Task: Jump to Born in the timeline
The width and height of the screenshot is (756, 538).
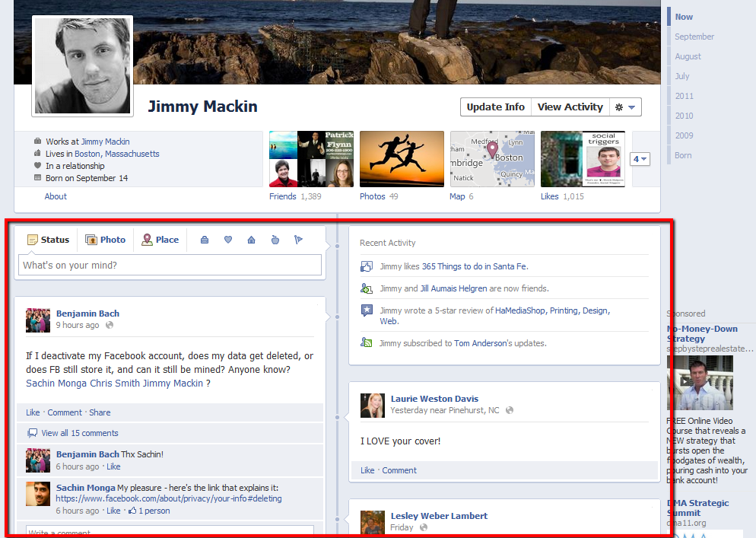Action: pos(683,155)
